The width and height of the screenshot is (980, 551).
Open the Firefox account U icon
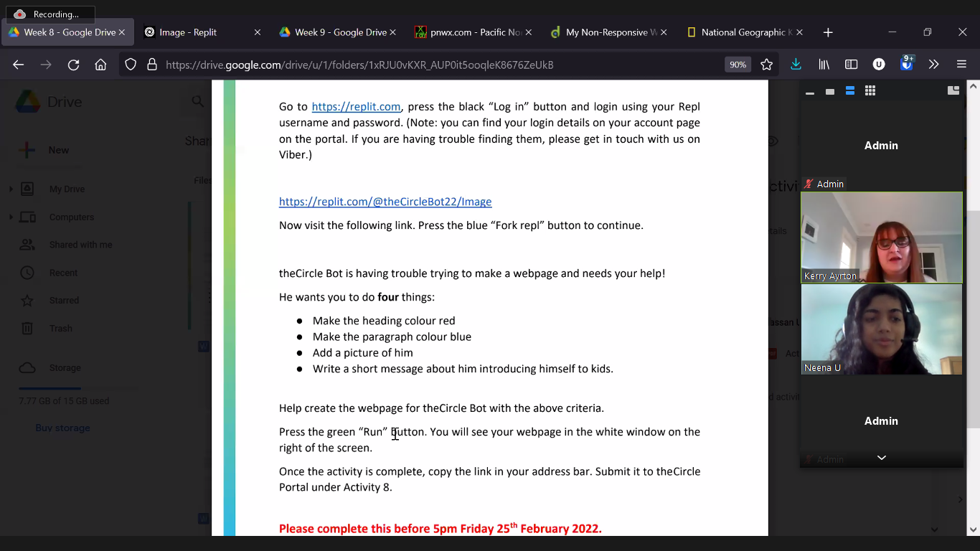coord(878,65)
